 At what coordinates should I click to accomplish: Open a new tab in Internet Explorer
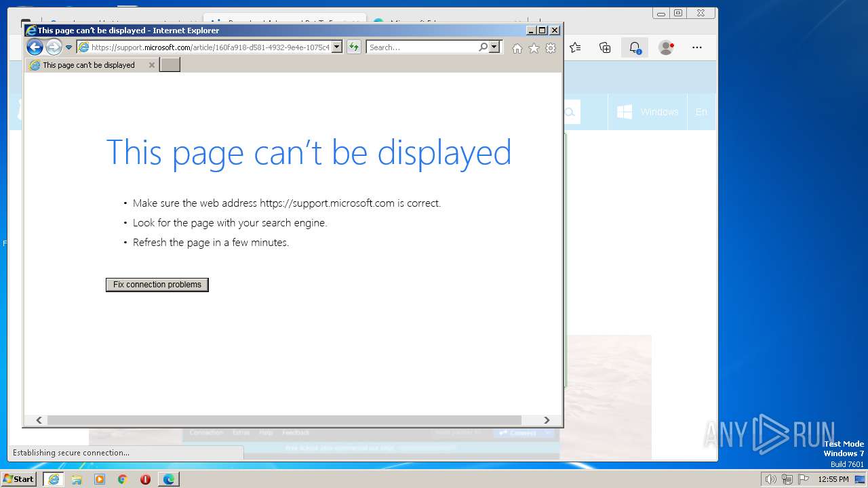click(x=170, y=65)
